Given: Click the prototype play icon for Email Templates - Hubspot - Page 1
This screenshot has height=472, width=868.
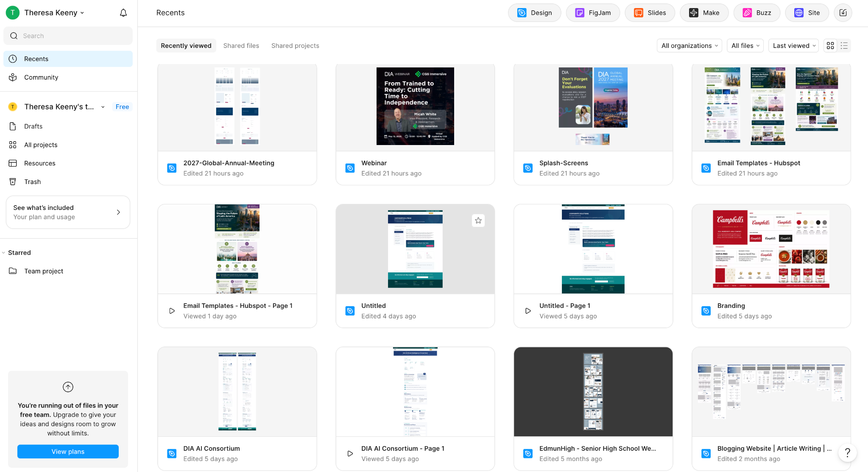Looking at the screenshot, I should tap(172, 311).
